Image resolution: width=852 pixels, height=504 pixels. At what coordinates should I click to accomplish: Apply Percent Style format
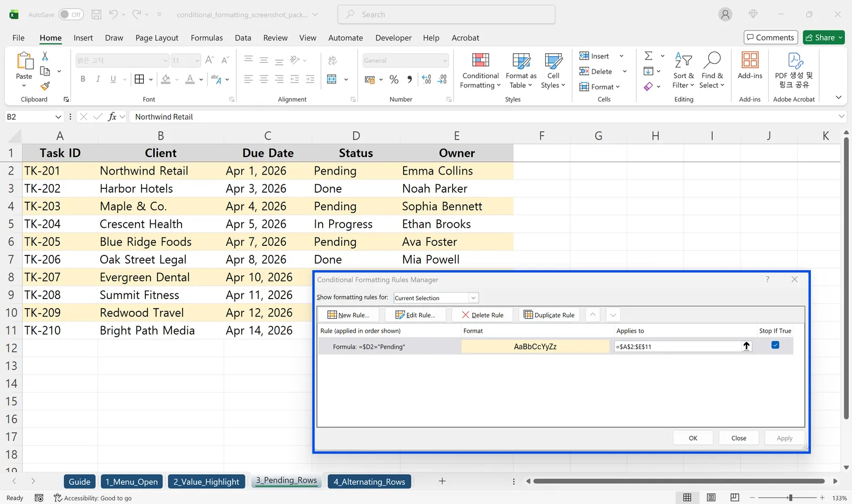pyautogui.click(x=394, y=79)
